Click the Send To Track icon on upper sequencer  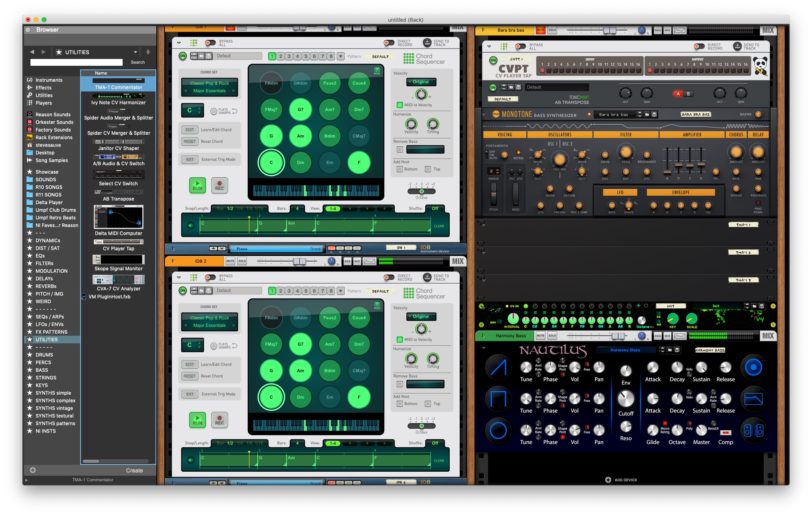[427, 43]
